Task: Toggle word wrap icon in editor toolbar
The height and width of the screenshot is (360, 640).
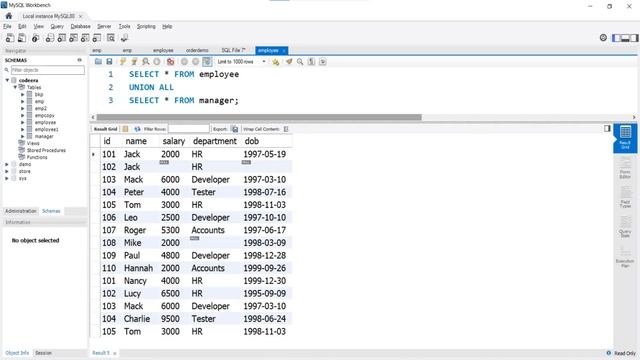Action: (x=322, y=62)
